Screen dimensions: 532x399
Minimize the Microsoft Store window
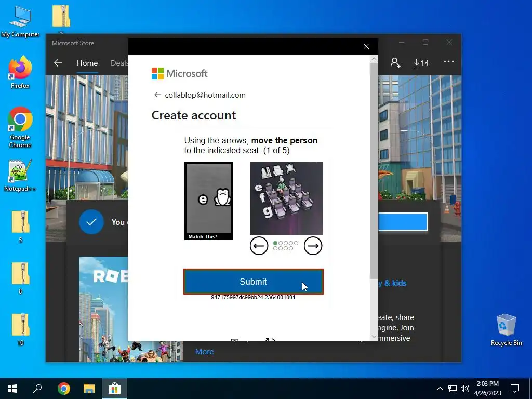pyautogui.click(x=402, y=42)
